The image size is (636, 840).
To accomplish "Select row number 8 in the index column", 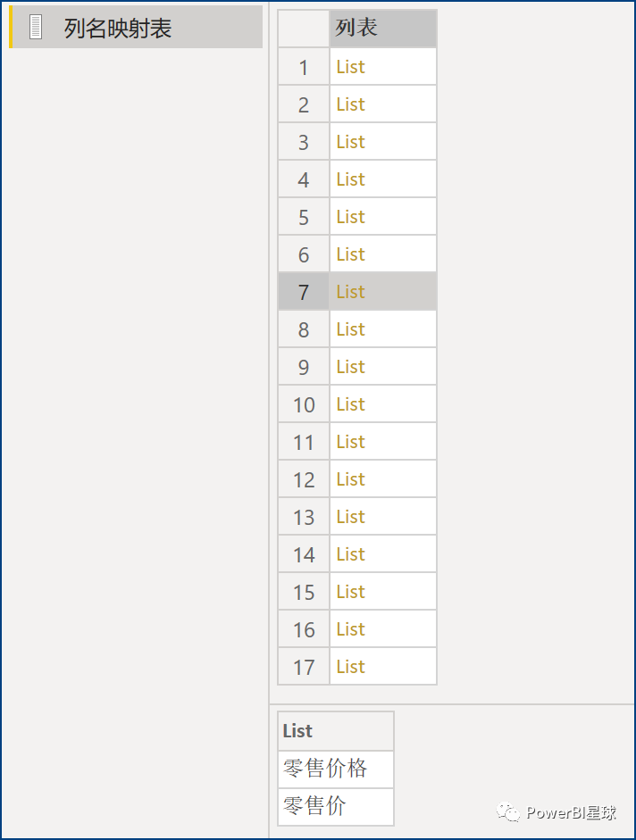I will [304, 329].
